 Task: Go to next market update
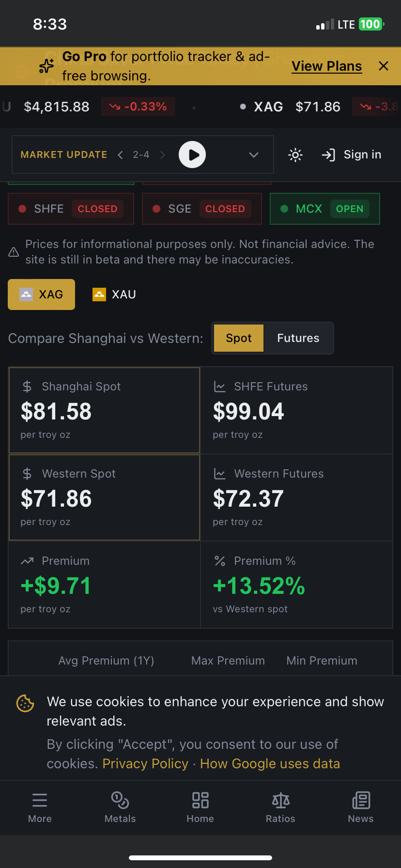(163, 155)
